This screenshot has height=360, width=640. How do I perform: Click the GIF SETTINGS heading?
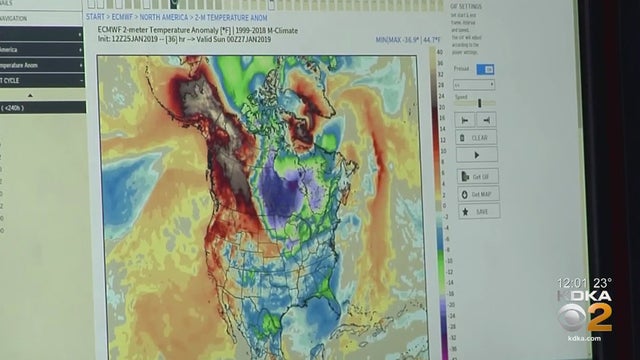click(466, 7)
